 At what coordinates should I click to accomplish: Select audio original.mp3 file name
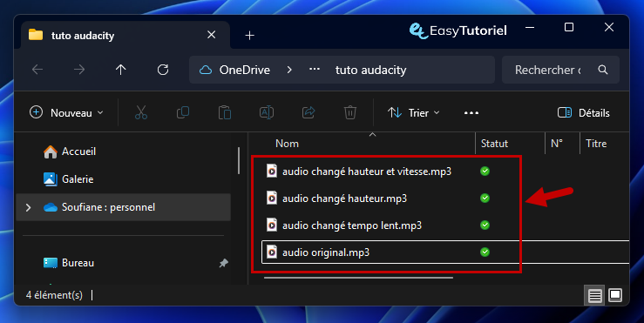click(326, 252)
